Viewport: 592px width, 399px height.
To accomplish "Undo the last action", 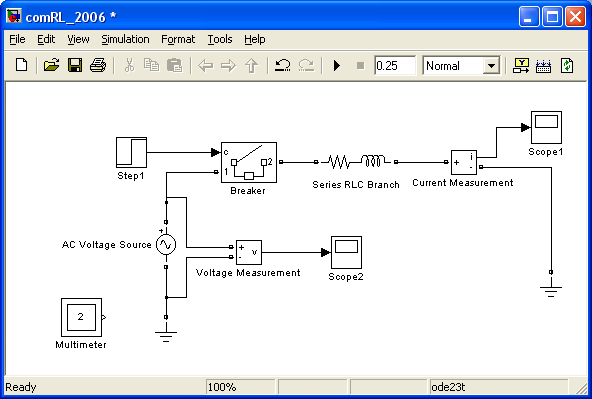I will click(282, 66).
